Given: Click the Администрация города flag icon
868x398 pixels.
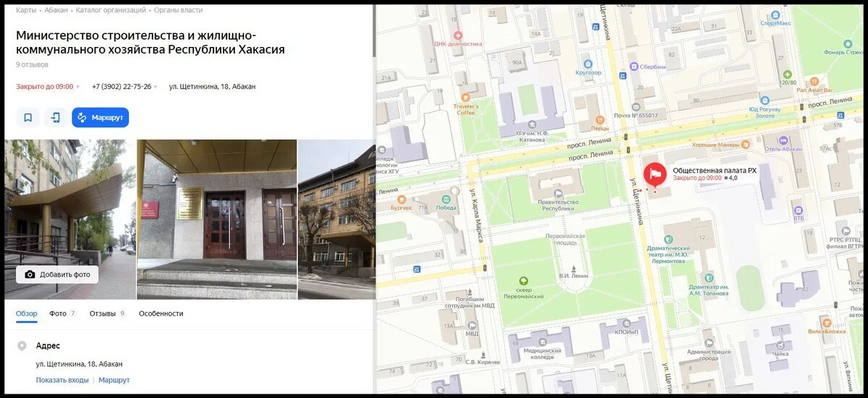Looking at the screenshot, I should click(x=710, y=343).
